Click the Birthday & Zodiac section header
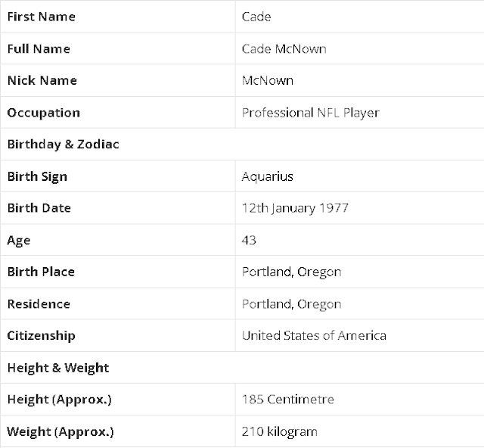Viewport: 484px width, 448px height. (x=63, y=145)
